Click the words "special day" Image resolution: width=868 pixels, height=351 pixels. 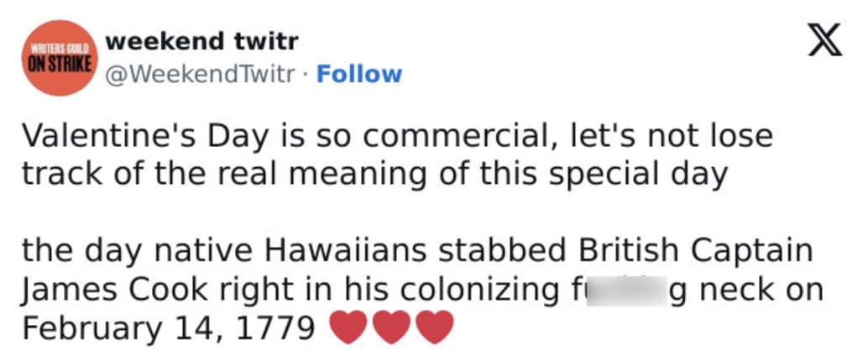point(641,174)
